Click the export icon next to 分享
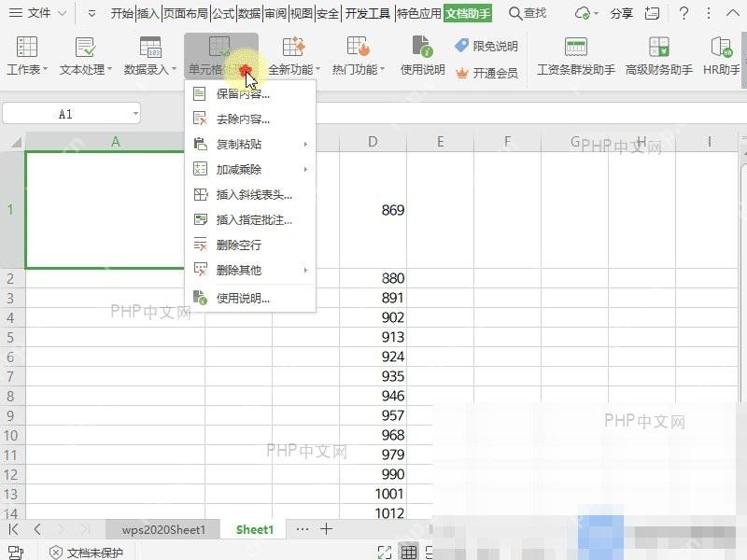This screenshot has width=747, height=560. pyautogui.click(x=652, y=13)
